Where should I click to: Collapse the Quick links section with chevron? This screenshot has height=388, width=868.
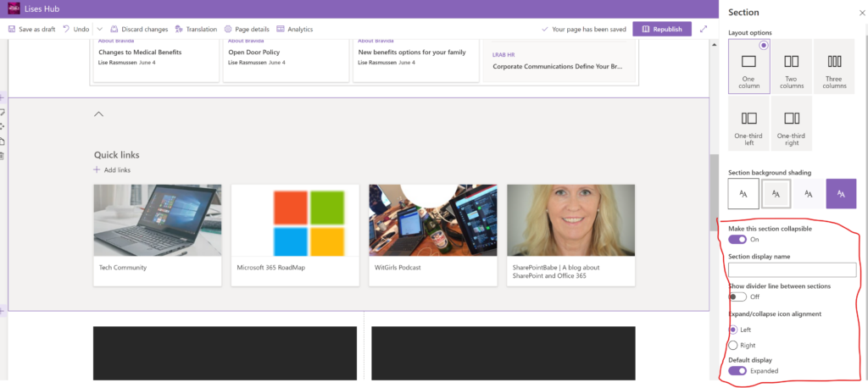coord(98,114)
